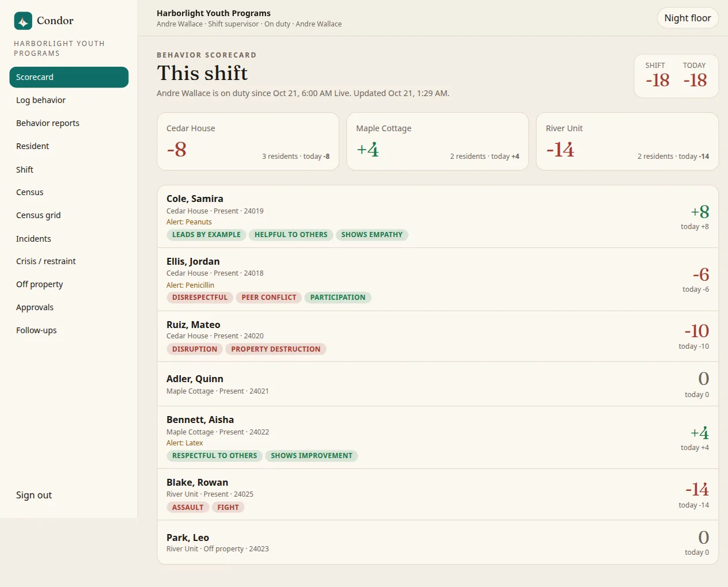728x587 pixels.
Task: Click the ASSAULT tag
Action: [188, 508]
